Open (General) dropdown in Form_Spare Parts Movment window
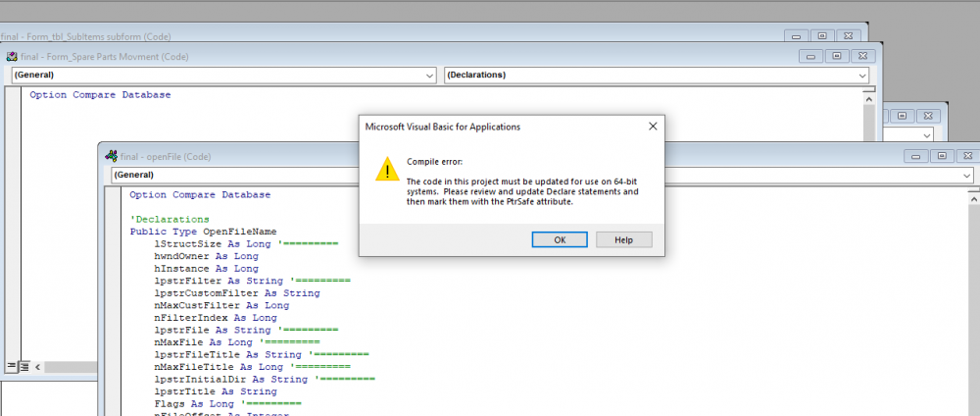Image resolution: width=980 pixels, height=416 pixels. pyautogui.click(x=429, y=76)
